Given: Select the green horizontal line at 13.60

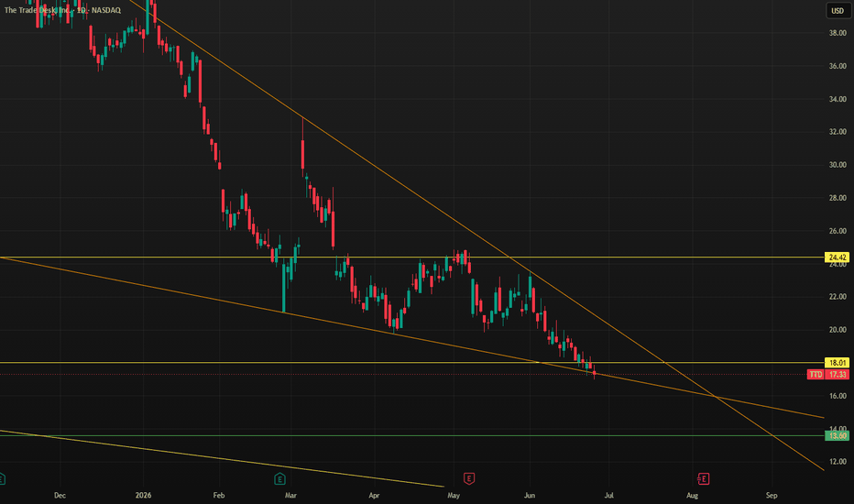Looking at the screenshot, I should 411,436.
